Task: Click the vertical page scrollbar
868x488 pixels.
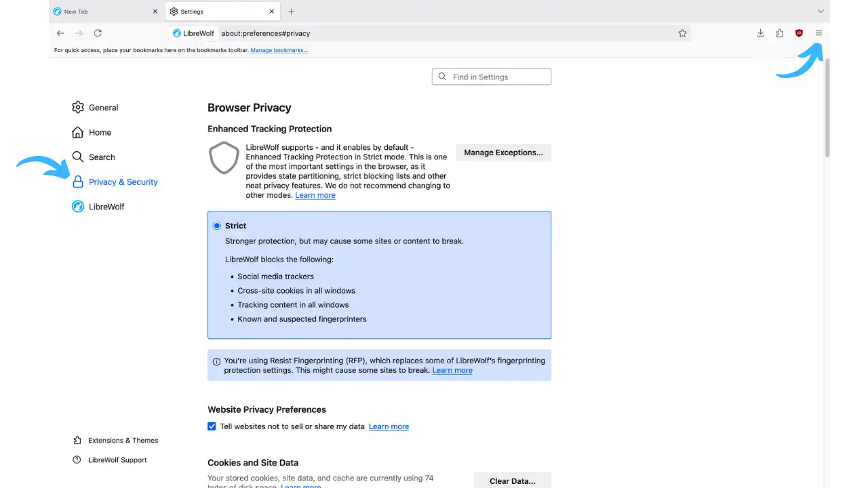Action: (827, 108)
